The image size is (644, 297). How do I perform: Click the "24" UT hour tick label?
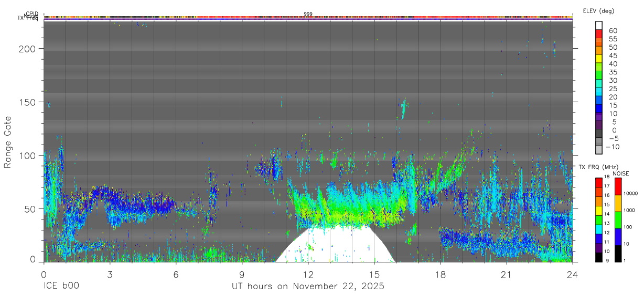pyautogui.click(x=573, y=274)
